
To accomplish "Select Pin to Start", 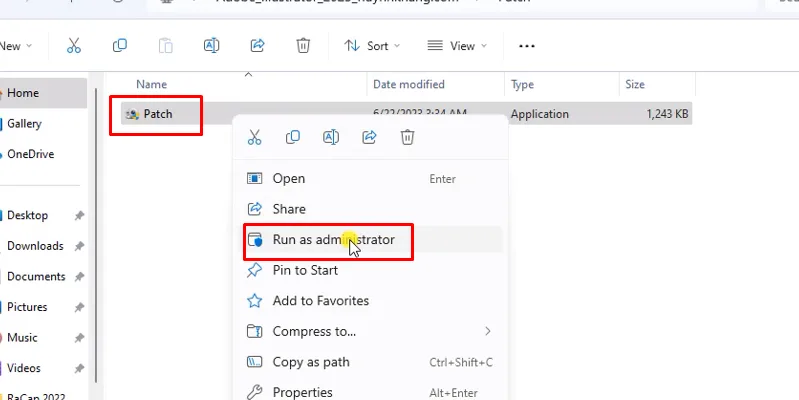I will pos(370,270).
